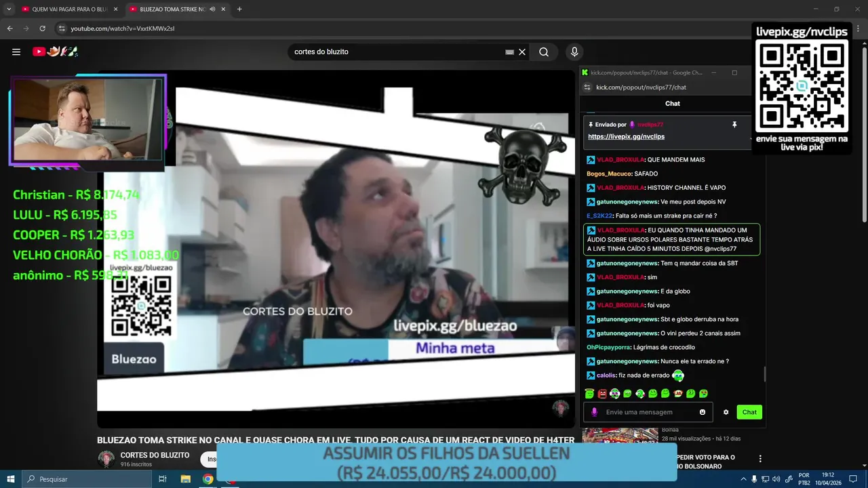Open the YouTube hamburger guide menu
Viewport: 868px width, 488px height.
[x=16, y=52]
